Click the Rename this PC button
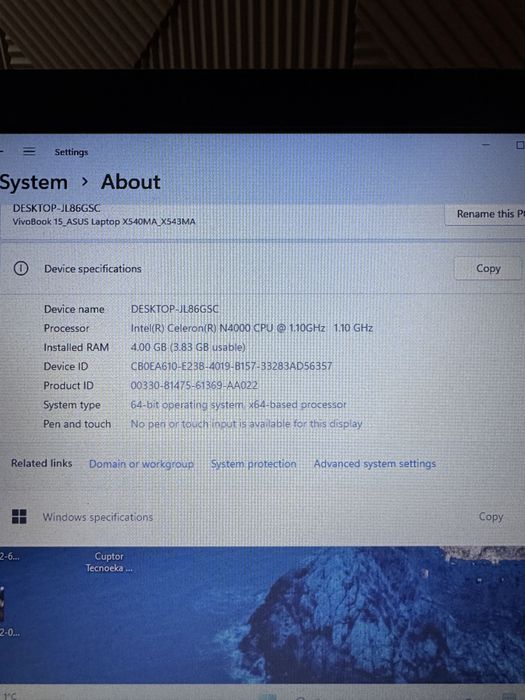Screen dimensions: 525x700 click(x=485, y=214)
